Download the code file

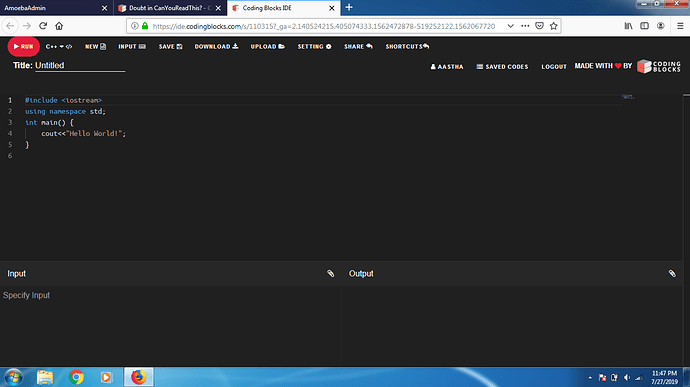point(216,46)
